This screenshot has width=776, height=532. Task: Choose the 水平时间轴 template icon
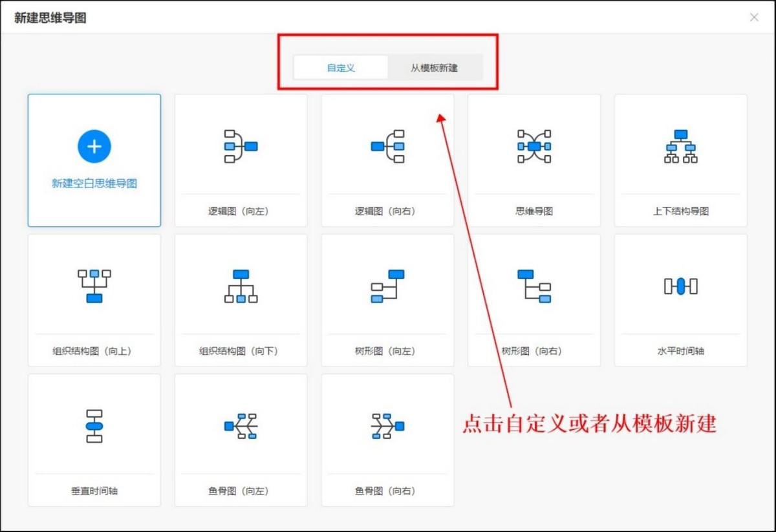click(x=680, y=286)
